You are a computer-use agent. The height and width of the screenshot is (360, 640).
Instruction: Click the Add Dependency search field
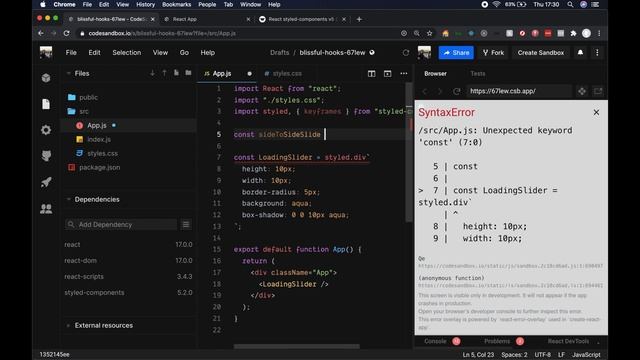(121, 224)
